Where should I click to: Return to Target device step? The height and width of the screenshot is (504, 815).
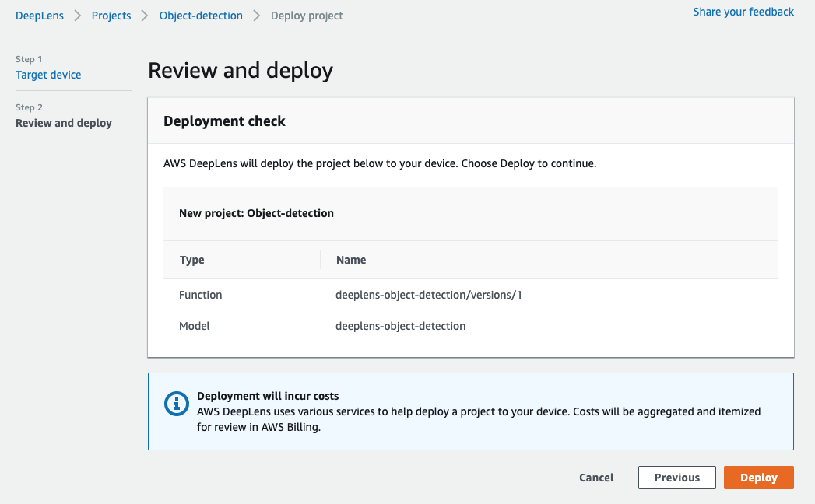click(x=48, y=75)
